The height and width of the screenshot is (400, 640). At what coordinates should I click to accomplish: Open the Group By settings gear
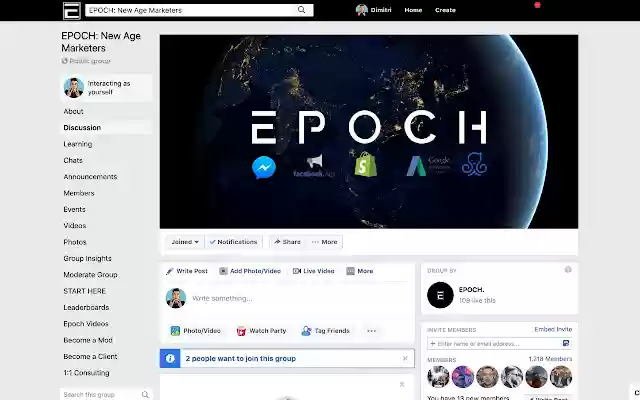click(568, 269)
